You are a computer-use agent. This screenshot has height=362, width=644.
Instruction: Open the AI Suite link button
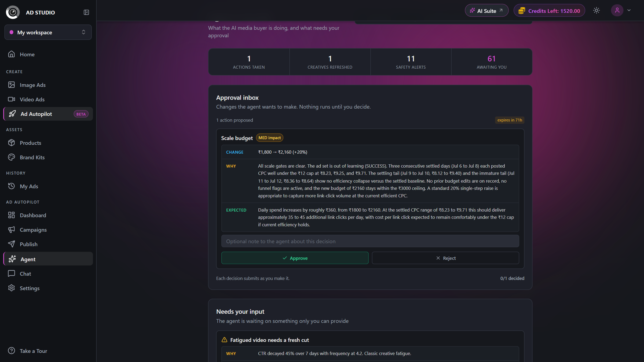point(487,11)
